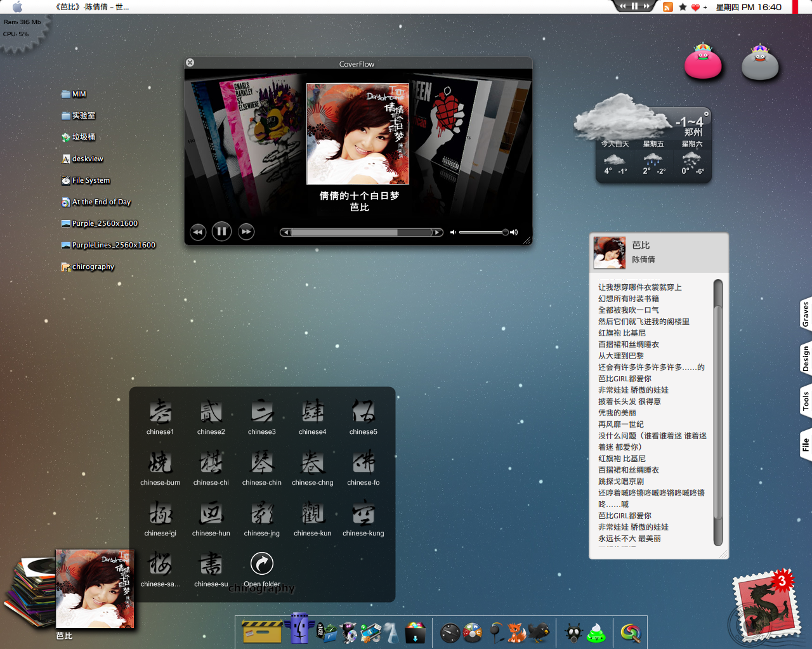The width and height of the screenshot is (812, 649).
Task: Close the CoverFlow window
Action: (190, 63)
